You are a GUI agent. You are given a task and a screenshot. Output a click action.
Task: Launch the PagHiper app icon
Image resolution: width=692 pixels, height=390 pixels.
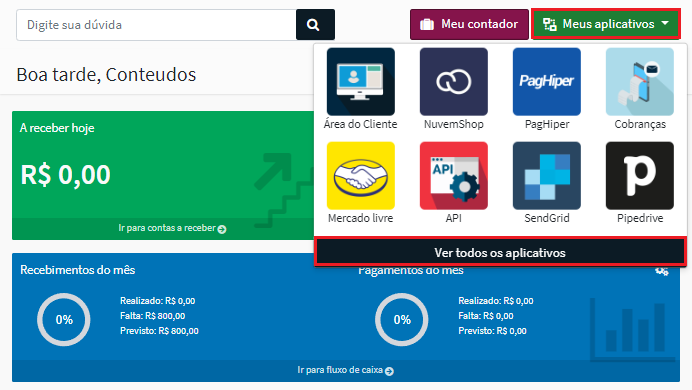[x=547, y=82]
